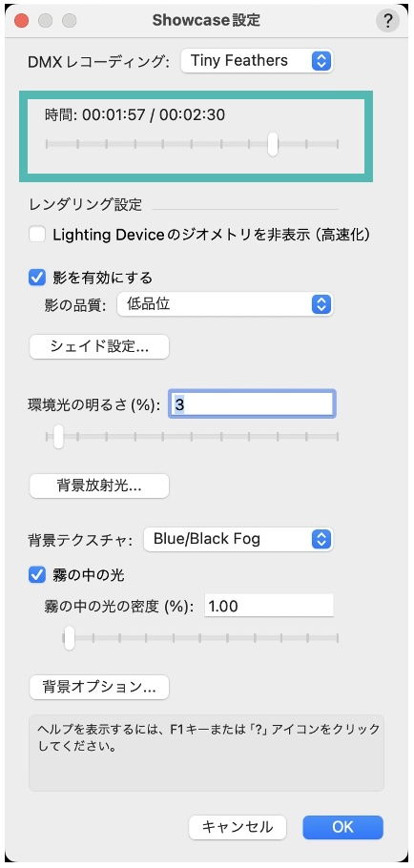Toggle the 影を有効にする checkbox
This screenshot has width=414, height=868.
(37, 277)
